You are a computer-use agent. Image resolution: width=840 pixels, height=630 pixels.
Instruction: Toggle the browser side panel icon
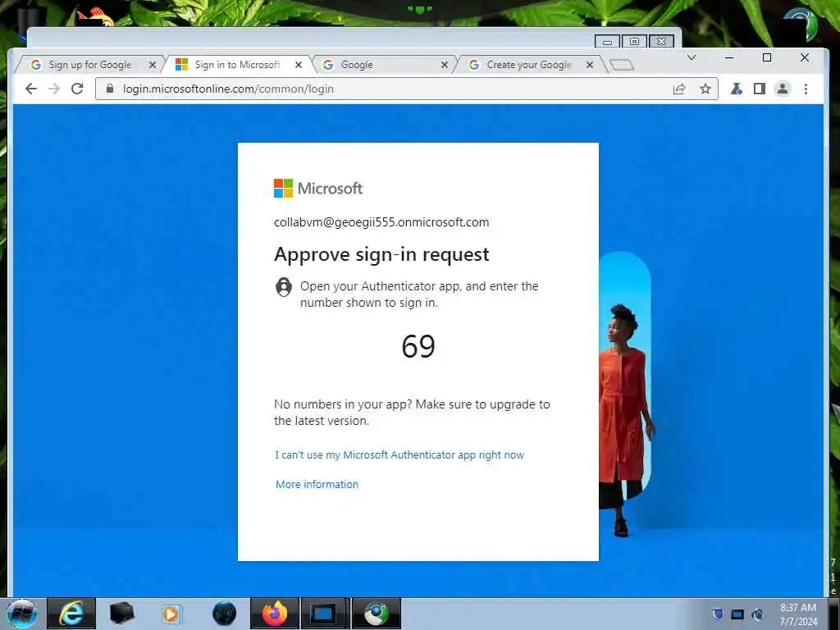tap(759, 89)
